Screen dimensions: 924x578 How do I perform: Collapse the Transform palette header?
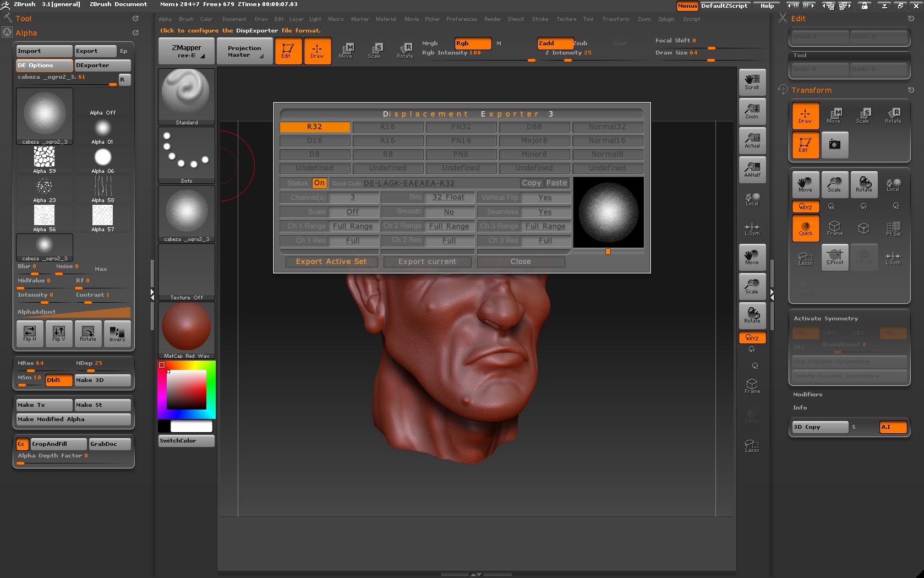pyautogui.click(x=811, y=90)
